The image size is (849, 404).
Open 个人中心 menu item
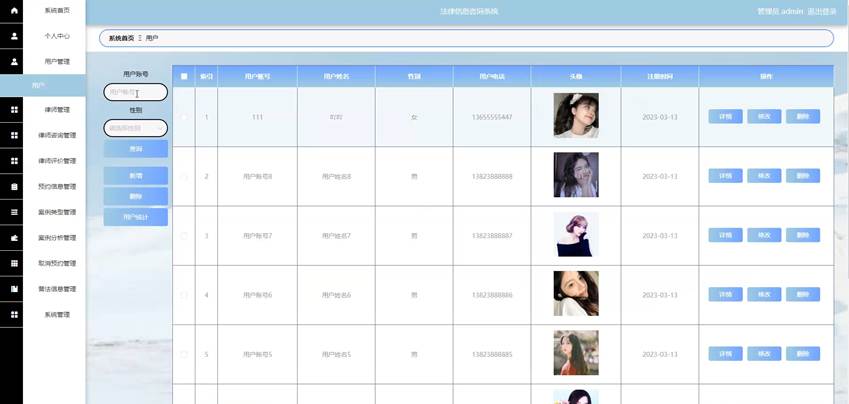point(57,36)
